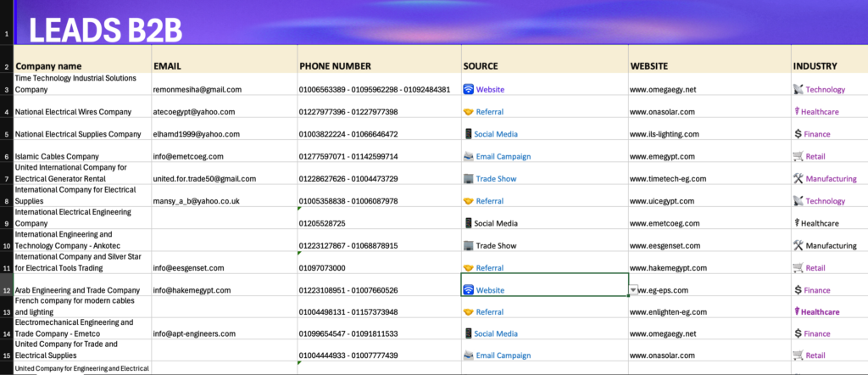Viewport: 868px width, 375px height.
Task: Click handshake icon in National Electrical Wires row
Action: 468,112
